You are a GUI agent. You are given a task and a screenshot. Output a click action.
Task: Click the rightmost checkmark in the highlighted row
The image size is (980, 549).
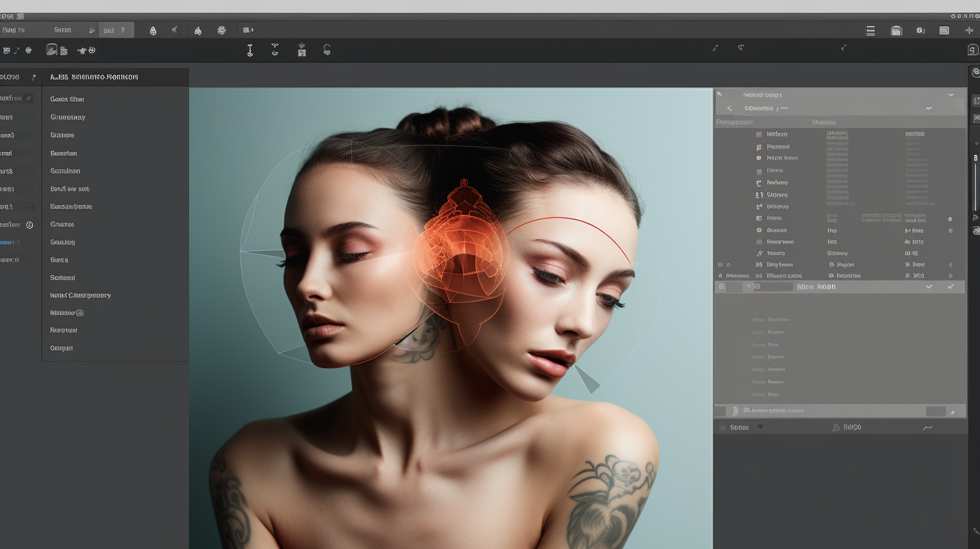[x=950, y=287]
